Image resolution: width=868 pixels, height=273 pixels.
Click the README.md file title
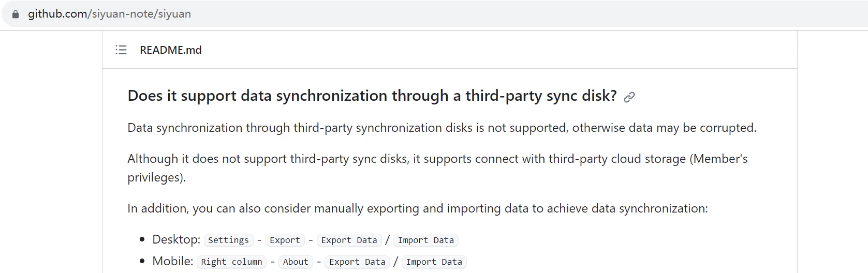171,50
